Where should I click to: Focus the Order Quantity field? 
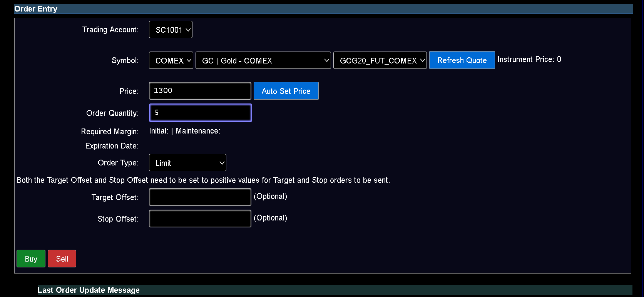click(201, 113)
